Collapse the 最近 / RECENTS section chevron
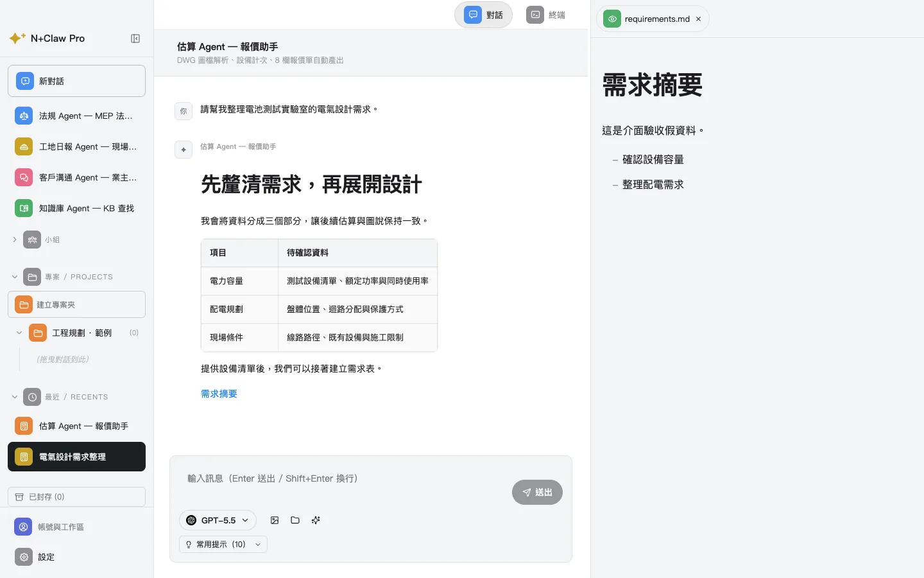924x578 pixels. point(15,397)
